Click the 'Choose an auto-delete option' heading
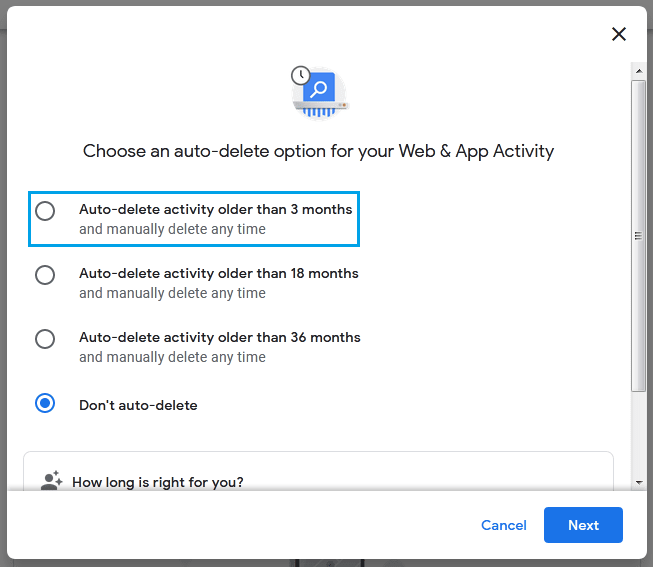653x567 pixels. click(x=318, y=152)
